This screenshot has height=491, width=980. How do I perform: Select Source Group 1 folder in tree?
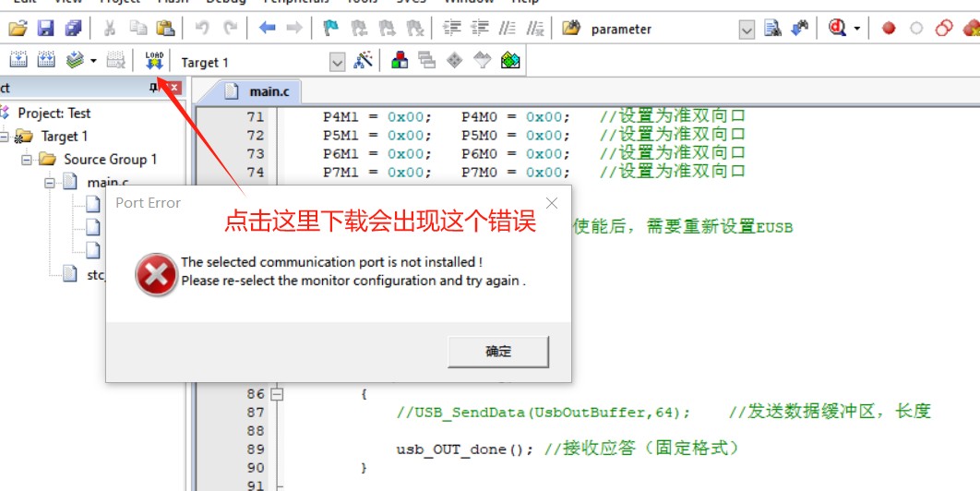[x=110, y=160]
